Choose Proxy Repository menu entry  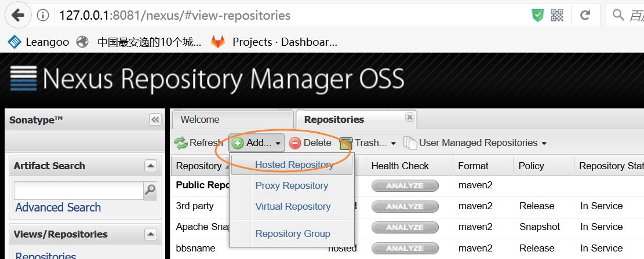292,186
